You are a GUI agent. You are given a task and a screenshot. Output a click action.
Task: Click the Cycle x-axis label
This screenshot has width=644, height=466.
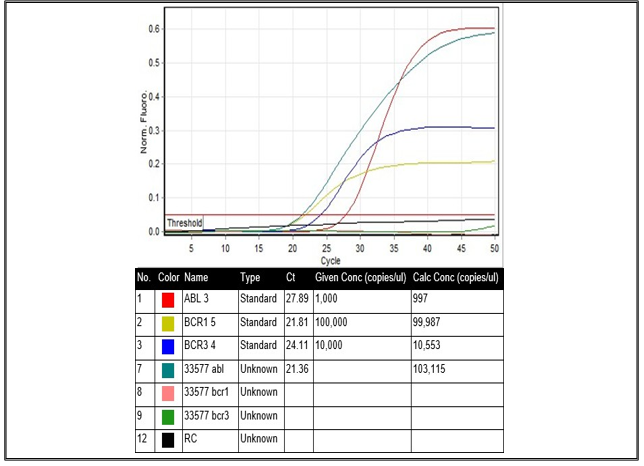[x=330, y=259]
